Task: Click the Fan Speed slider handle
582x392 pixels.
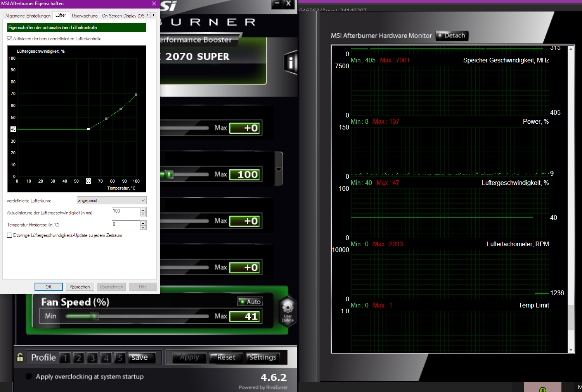Action: click(94, 316)
